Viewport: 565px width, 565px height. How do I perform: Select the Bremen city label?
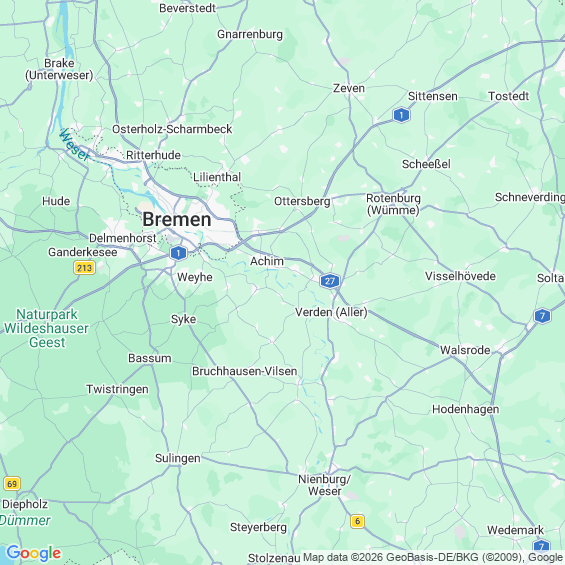(x=177, y=219)
